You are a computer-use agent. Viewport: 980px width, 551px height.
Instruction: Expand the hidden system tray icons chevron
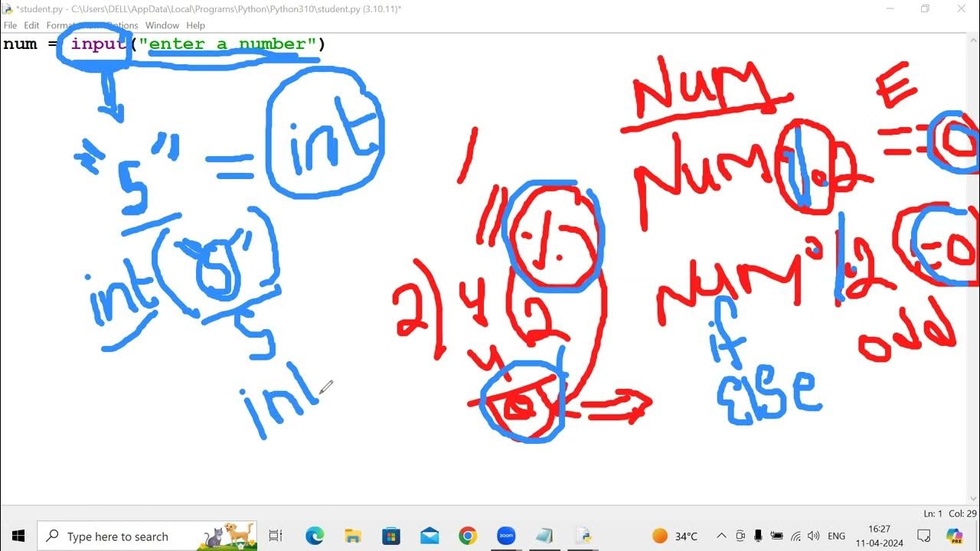[x=721, y=536]
